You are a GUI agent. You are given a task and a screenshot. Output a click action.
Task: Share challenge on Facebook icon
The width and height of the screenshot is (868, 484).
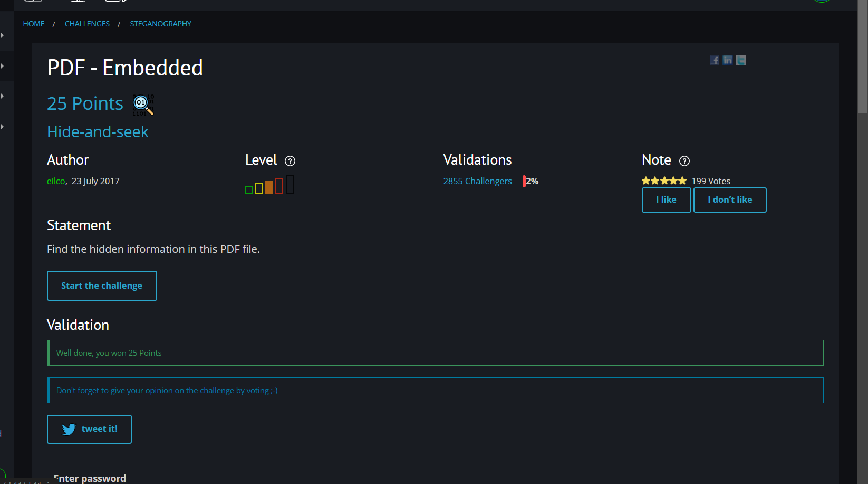[x=715, y=60]
